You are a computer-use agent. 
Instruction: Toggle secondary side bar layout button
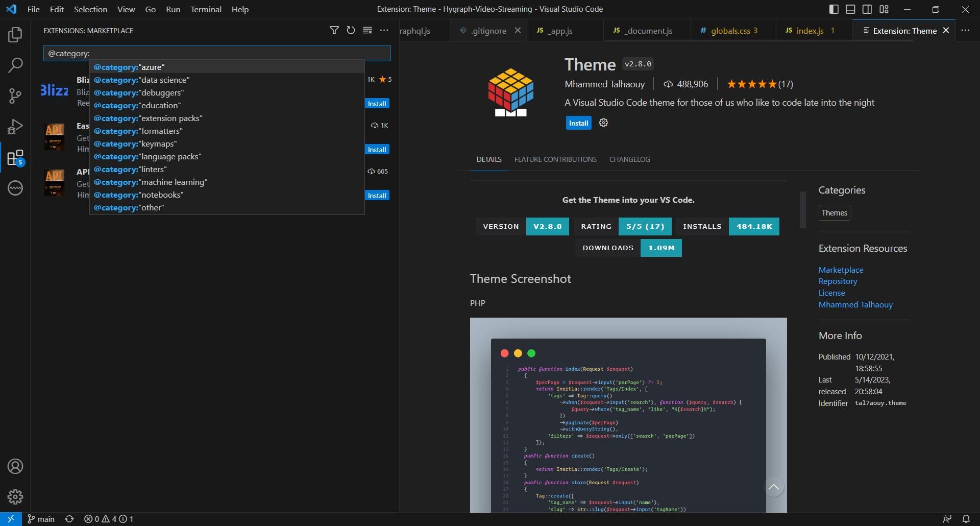(867, 9)
